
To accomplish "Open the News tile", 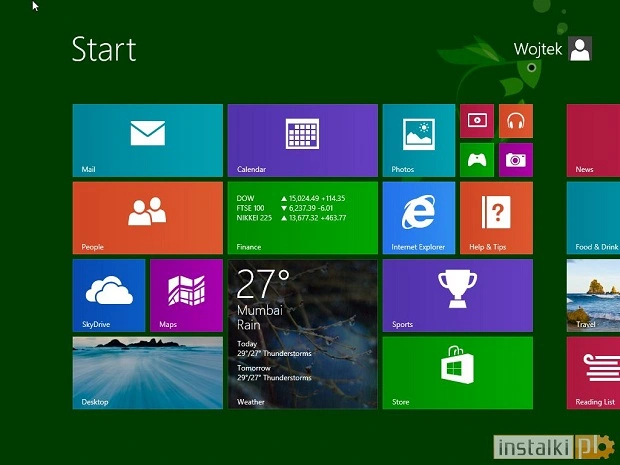I will [x=593, y=140].
